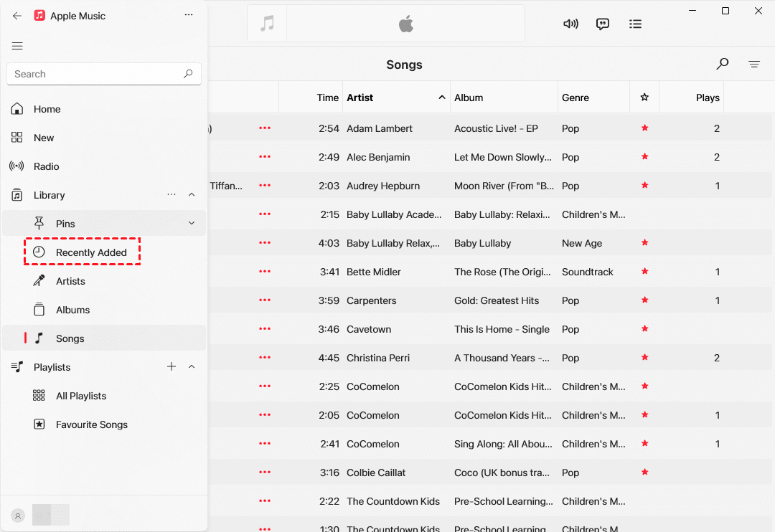
Task: Sort by the Album column
Action: click(504, 98)
